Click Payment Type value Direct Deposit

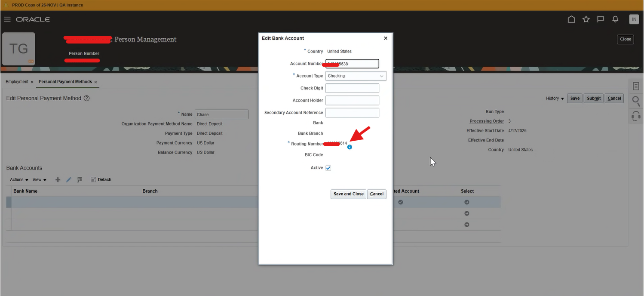point(210,133)
